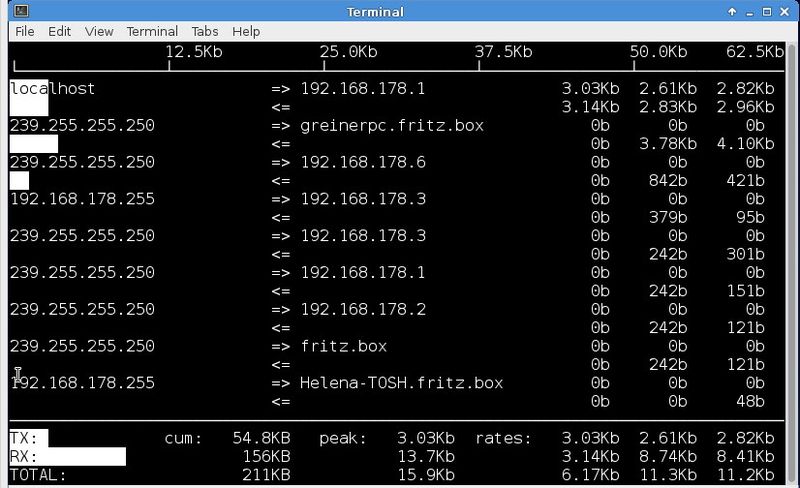The image size is (800, 488).
Task: Click peak RX value 13.7Kb
Action: [x=426, y=456]
